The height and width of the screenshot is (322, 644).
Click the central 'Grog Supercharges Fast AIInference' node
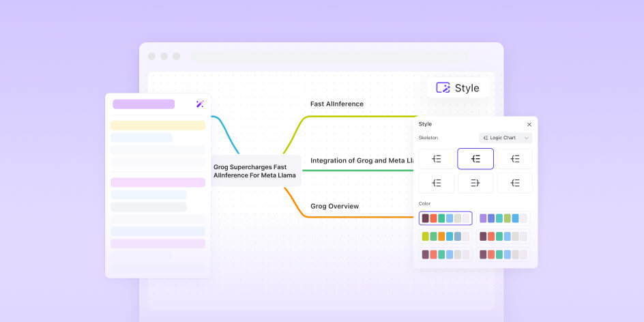[x=255, y=171]
